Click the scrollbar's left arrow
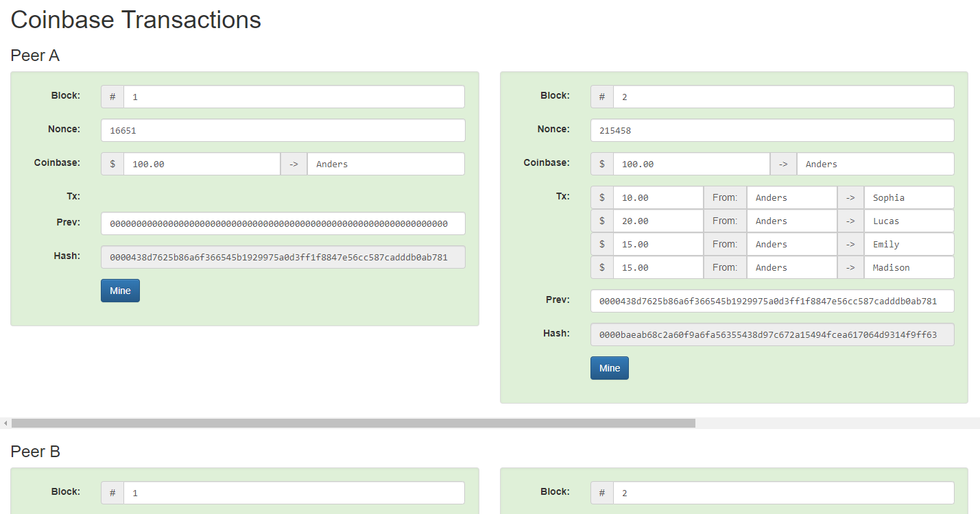980x514 pixels. pos(5,423)
